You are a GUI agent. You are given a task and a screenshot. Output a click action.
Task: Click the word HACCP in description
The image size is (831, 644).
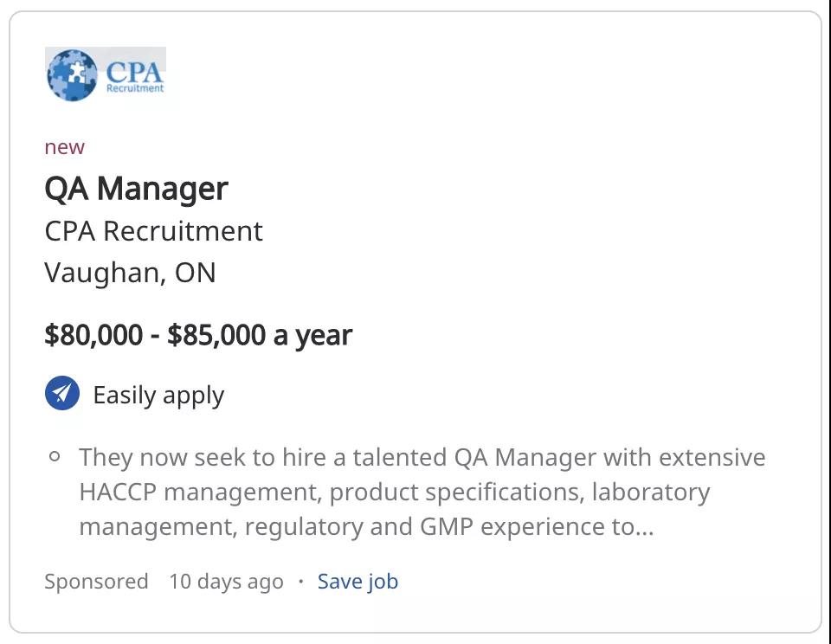pos(119,492)
